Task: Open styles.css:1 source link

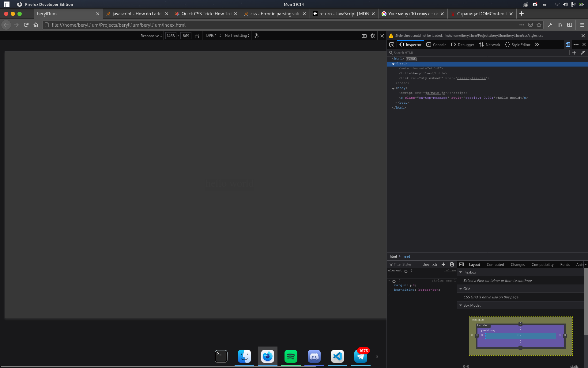Action: 443,281
